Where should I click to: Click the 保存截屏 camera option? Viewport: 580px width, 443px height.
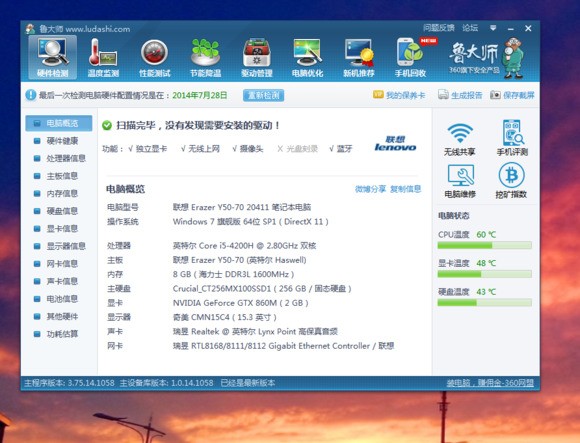pos(512,95)
